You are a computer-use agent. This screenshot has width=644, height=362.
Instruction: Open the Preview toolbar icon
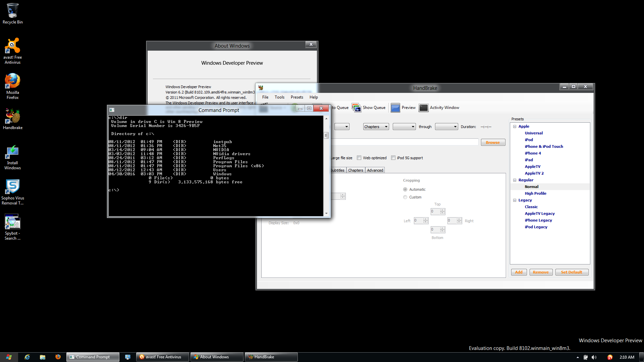coord(395,108)
